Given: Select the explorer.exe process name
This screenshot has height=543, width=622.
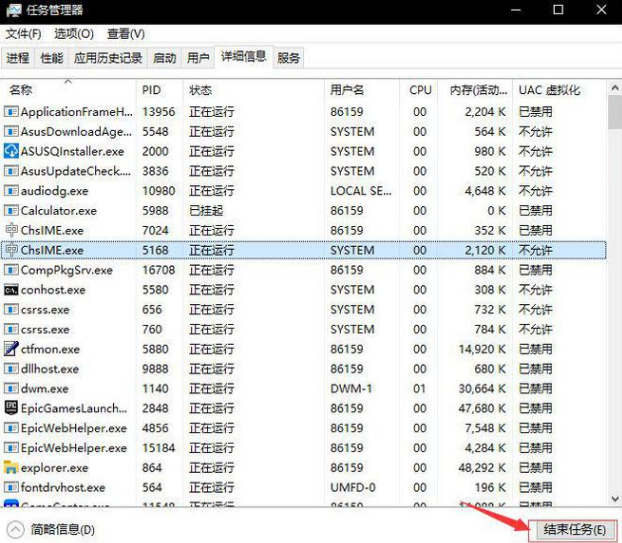Looking at the screenshot, I should 55,468.
